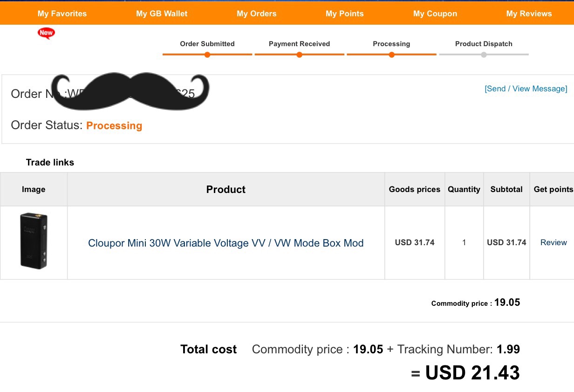View the My Reviews tab
The image size is (574, 392).
(529, 14)
